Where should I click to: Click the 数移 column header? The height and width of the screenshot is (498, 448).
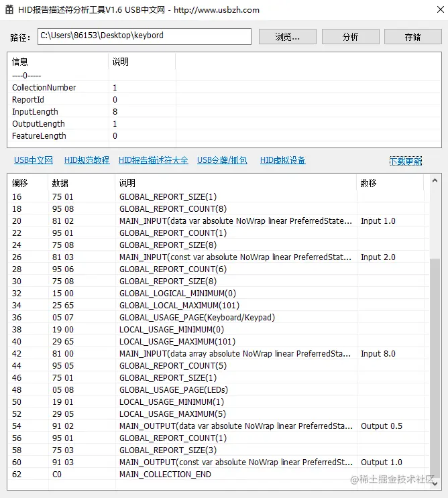(390, 183)
